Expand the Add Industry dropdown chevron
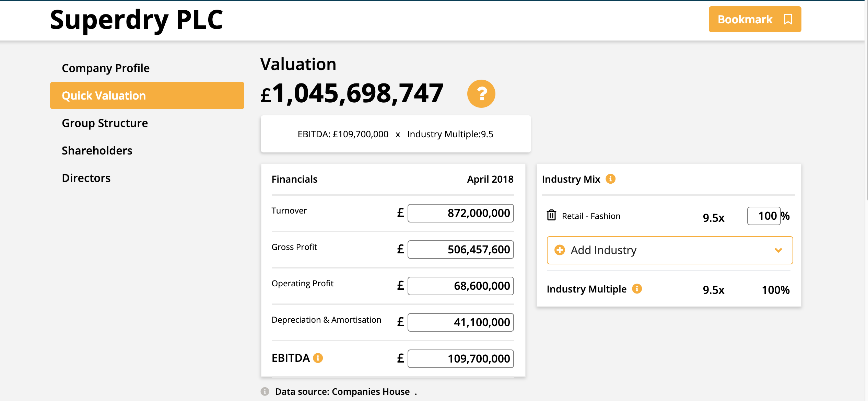Image resolution: width=868 pixels, height=401 pixels. [x=778, y=250]
